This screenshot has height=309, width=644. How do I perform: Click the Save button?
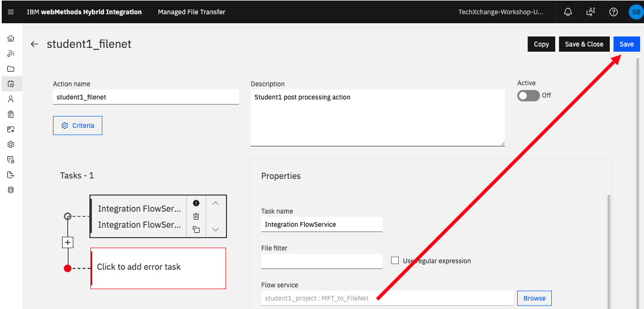(626, 44)
